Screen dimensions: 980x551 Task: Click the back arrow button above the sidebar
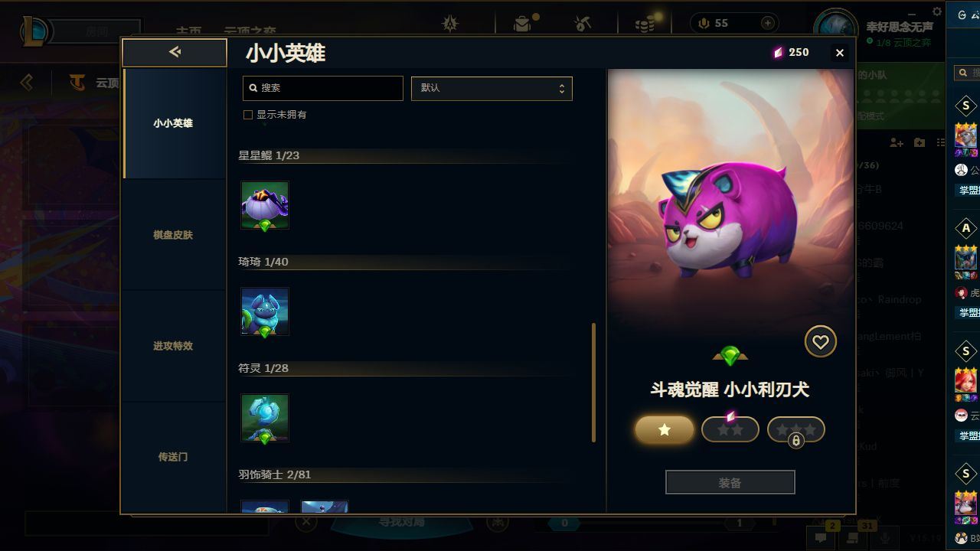175,52
